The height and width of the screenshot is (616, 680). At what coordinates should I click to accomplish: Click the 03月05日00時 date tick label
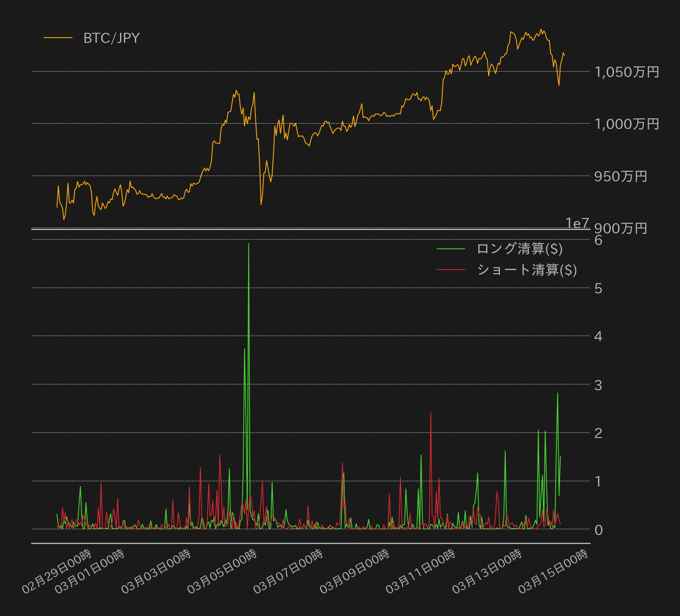[x=222, y=571]
